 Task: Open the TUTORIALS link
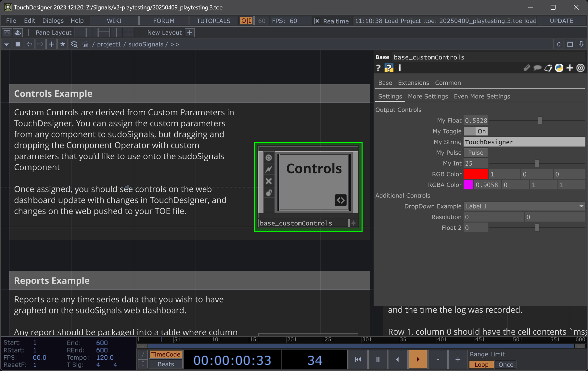pos(213,21)
